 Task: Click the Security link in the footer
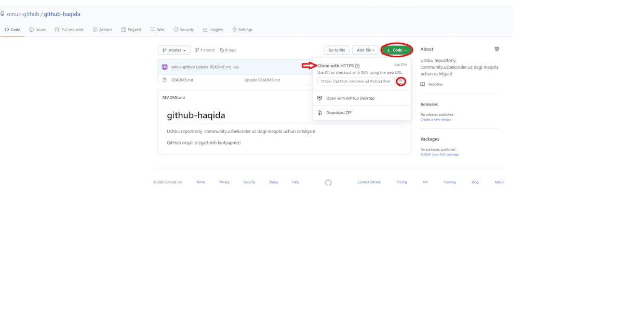pos(249,182)
